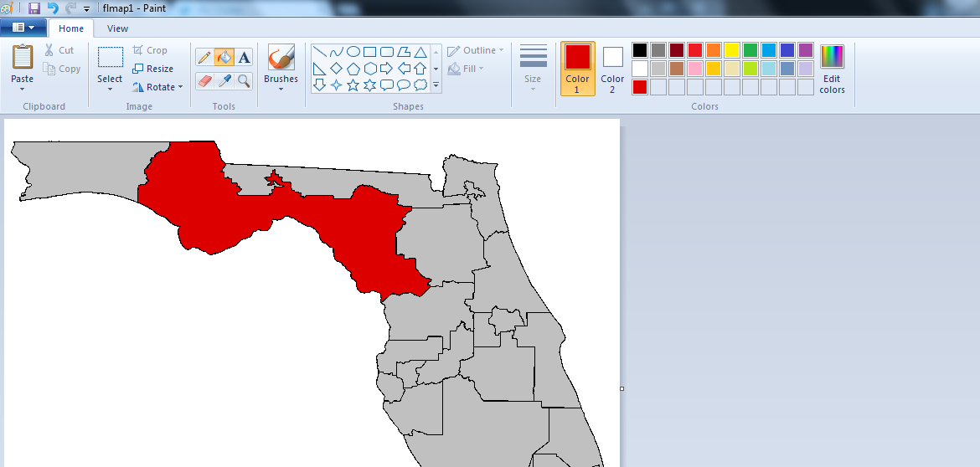The image size is (980, 467).
Task: Choose the Right triangle shape
Action: pyautogui.click(x=319, y=69)
